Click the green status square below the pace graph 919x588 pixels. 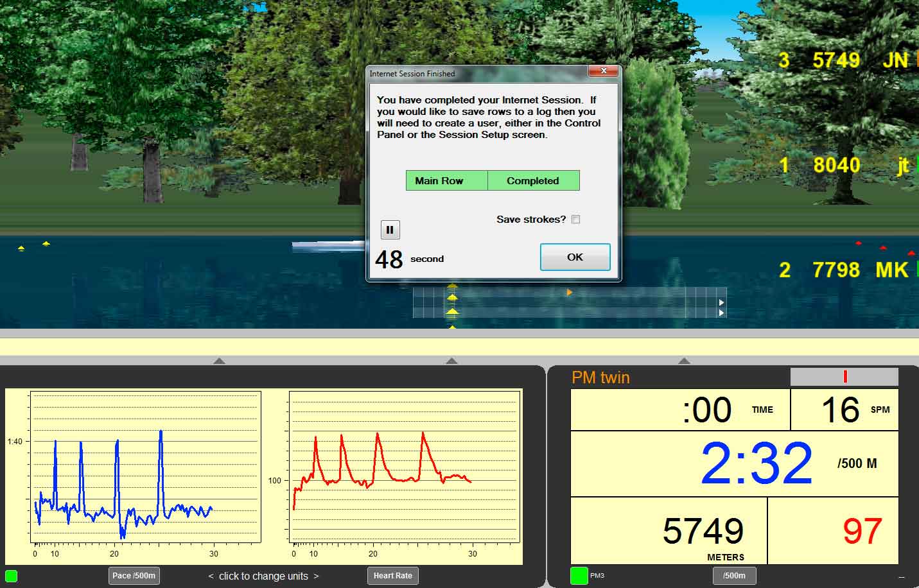pyautogui.click(x=11, y=576)
